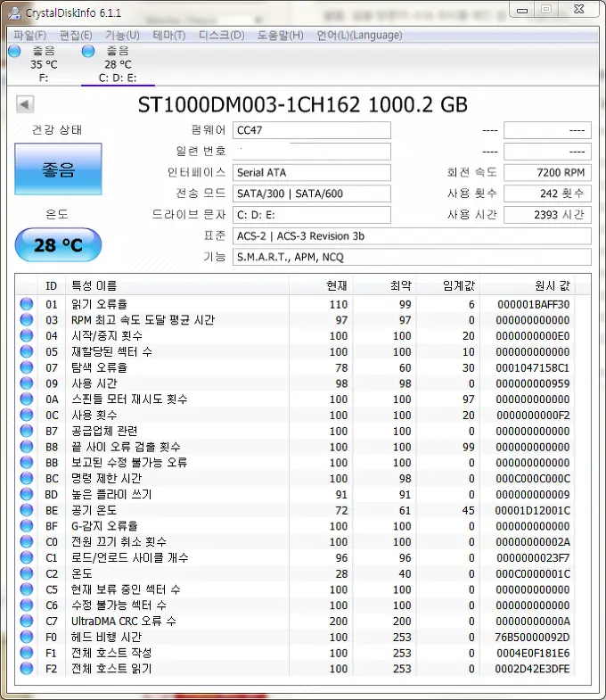The image size is (606, 700).
Task: Click status orb for F2 전체 호스트 읽기
Action: pos(27,668)
